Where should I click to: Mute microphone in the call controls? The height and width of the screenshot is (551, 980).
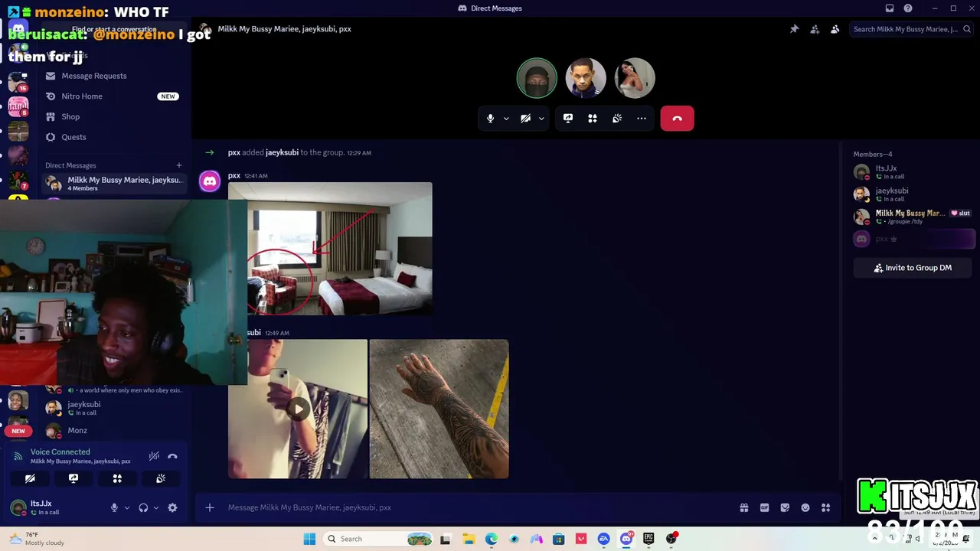pyautogui.click(x=491, y=119)
